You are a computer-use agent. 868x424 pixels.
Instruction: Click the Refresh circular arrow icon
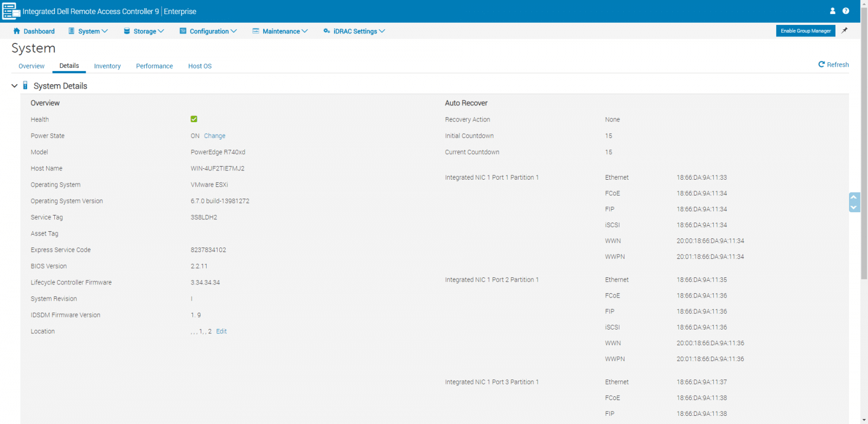click(821, 65)
